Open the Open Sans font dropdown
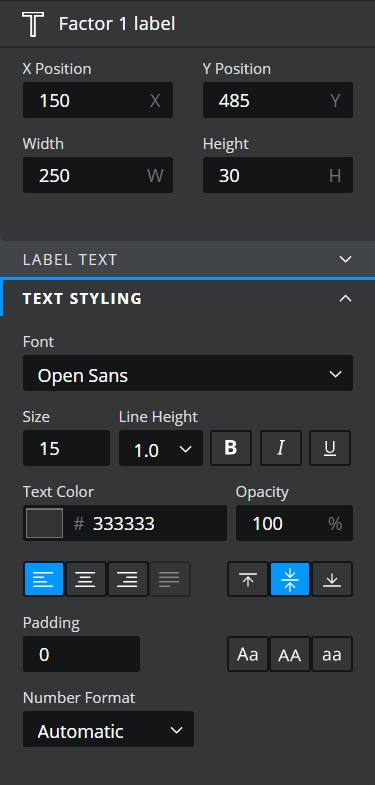The image size is (375, 785). (188, 373)
